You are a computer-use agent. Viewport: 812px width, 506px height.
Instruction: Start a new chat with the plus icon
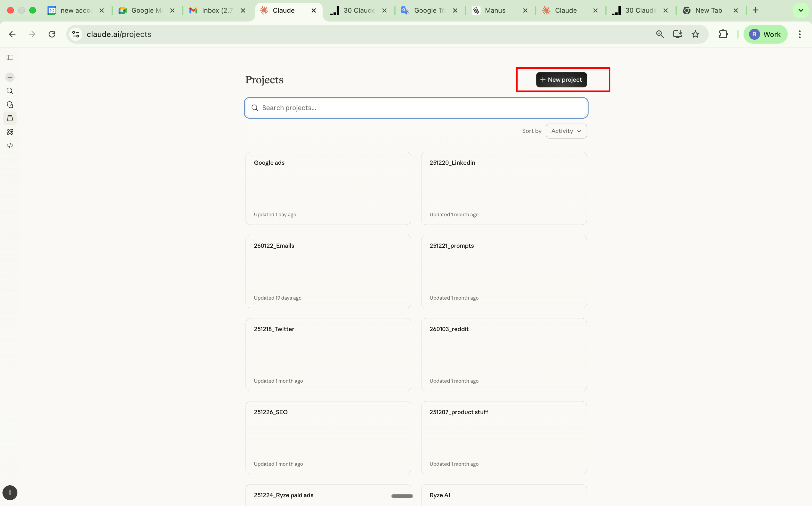pyautogui.click(x=10, y=77)
